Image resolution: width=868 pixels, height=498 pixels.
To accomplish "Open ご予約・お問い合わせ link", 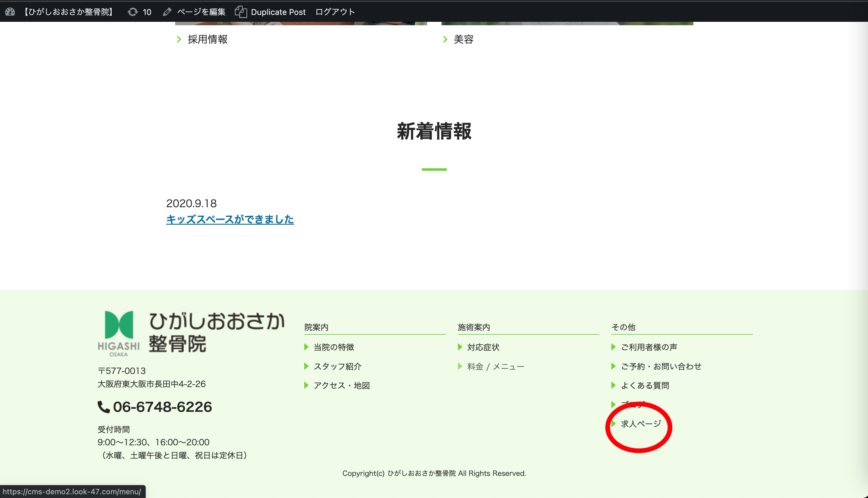I will click(x=661, y=366).
